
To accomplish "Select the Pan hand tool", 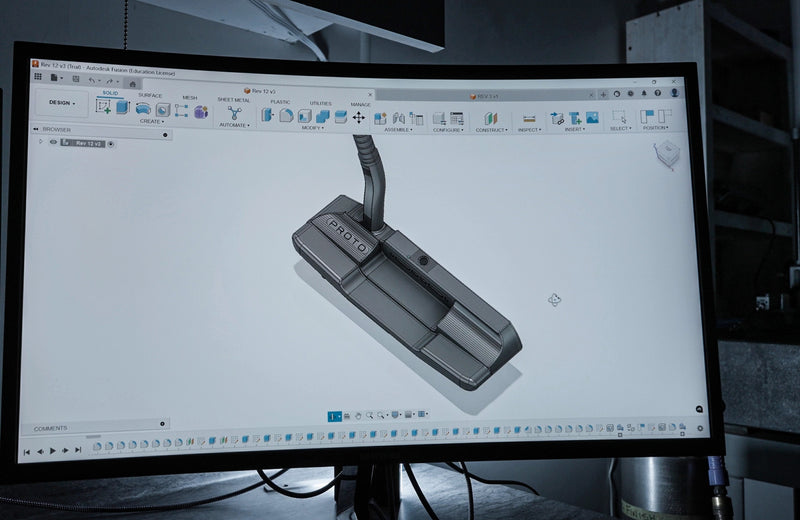I will pyautogui.click(x=358, y=416).
